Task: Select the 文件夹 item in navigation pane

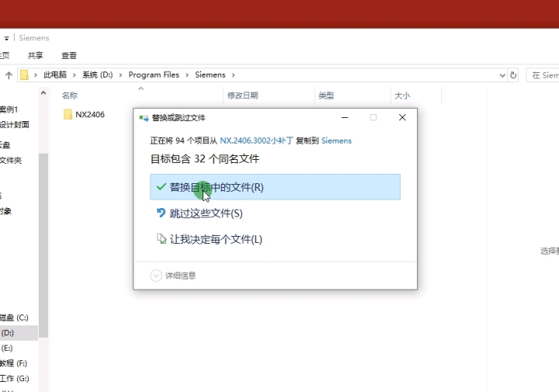Action: (x=11, y=161)
